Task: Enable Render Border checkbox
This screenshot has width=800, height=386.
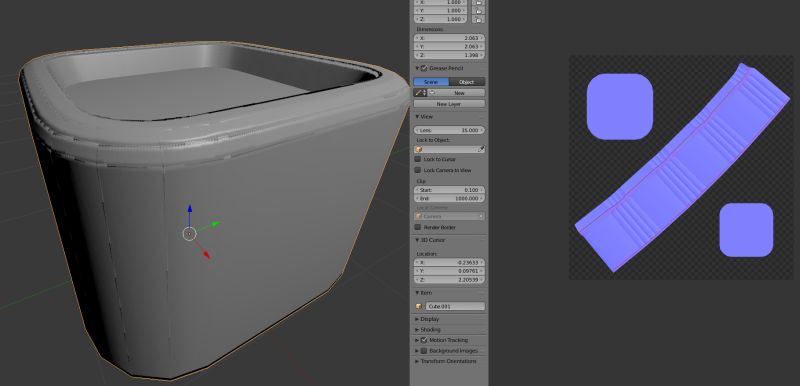Action: pos(418,227)
